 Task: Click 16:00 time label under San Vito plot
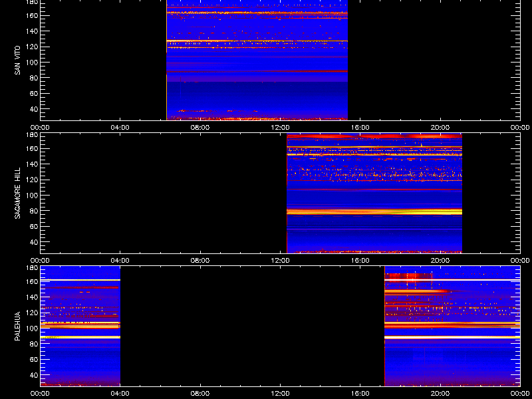360,128
